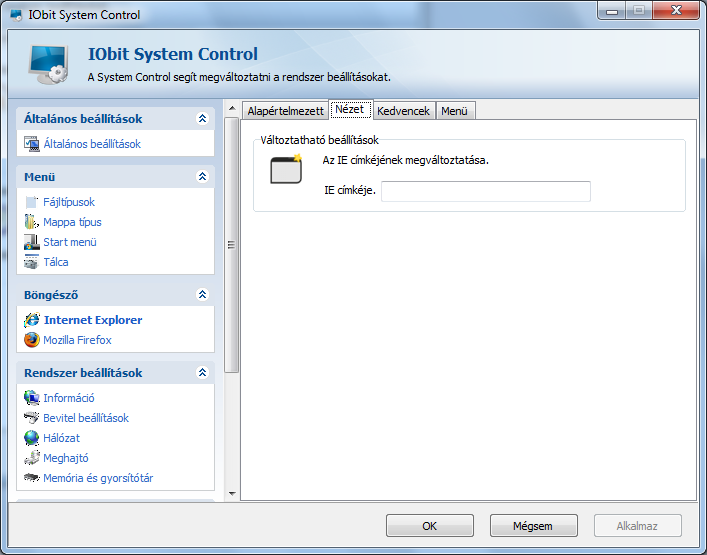Click the Memória és gyorsítótár chip icon
707x555 pixels.
pos(32,477)
